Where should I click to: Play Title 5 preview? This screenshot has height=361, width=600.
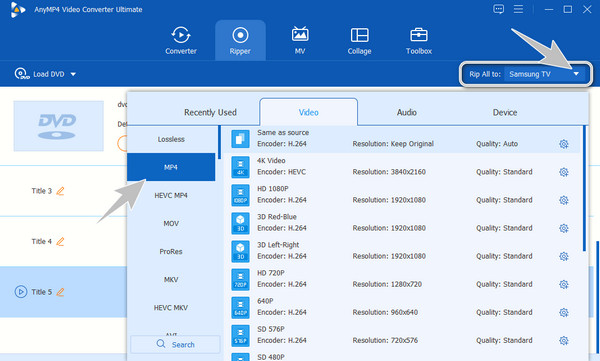pos(21,292)
